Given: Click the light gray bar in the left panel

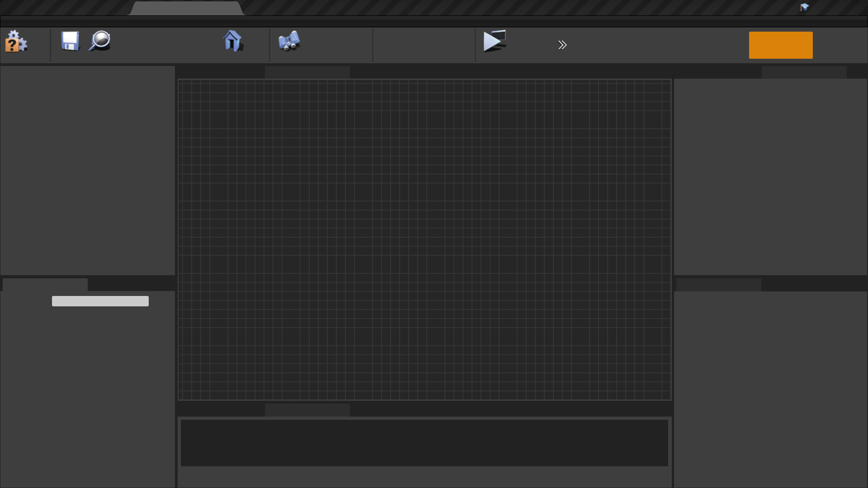Looking at the screenshot, I should (x=100, y=301).
